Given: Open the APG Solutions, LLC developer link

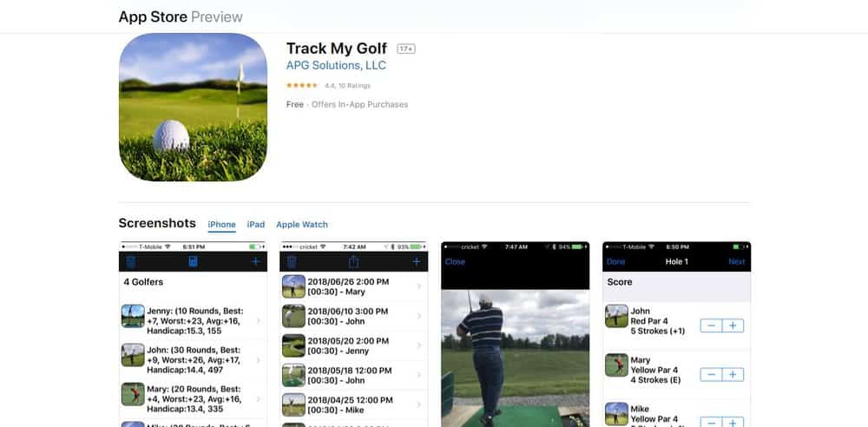Looking at the screenshot, I should point(336,66).
